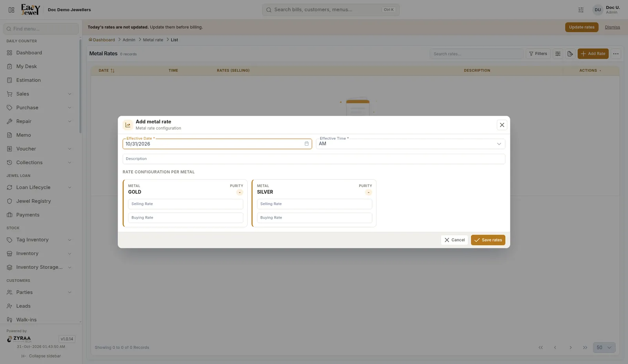Image resolution: width=628 pixels, height=364 pixels.
Task: Expand the Tag Inventory menu
Action: coord(40,240)
